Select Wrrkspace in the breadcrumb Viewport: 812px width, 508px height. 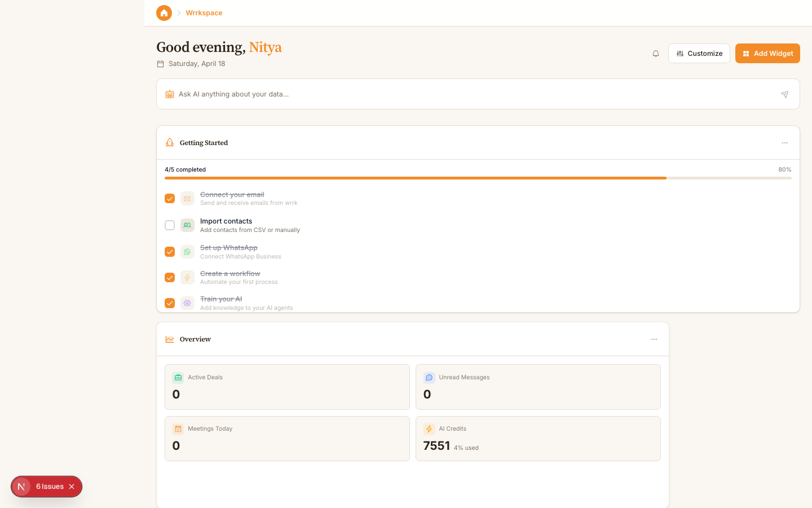pos(204,13)
